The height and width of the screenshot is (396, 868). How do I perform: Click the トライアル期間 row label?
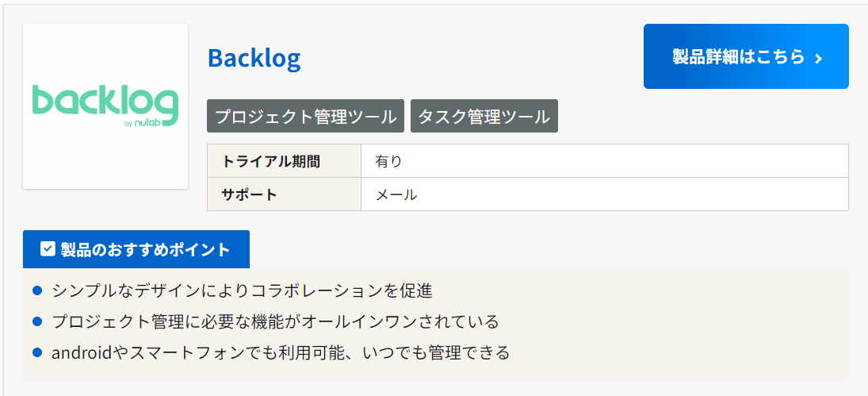point(284,161)
